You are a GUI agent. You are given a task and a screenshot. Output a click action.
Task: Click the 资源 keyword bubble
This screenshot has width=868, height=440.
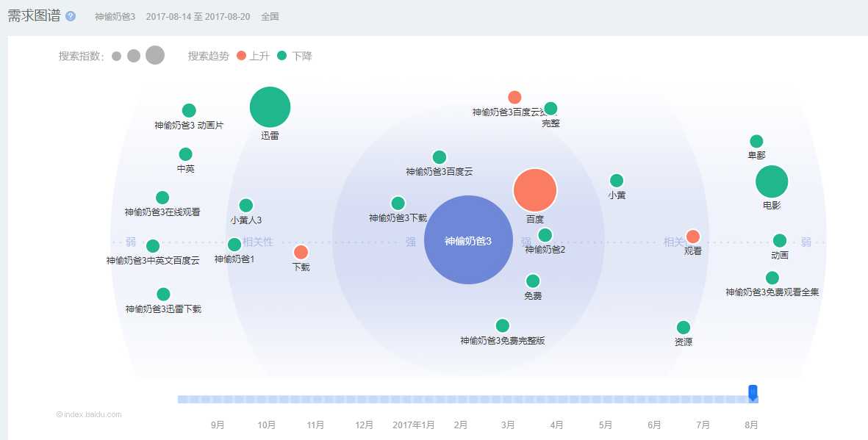tap(684, 328)
